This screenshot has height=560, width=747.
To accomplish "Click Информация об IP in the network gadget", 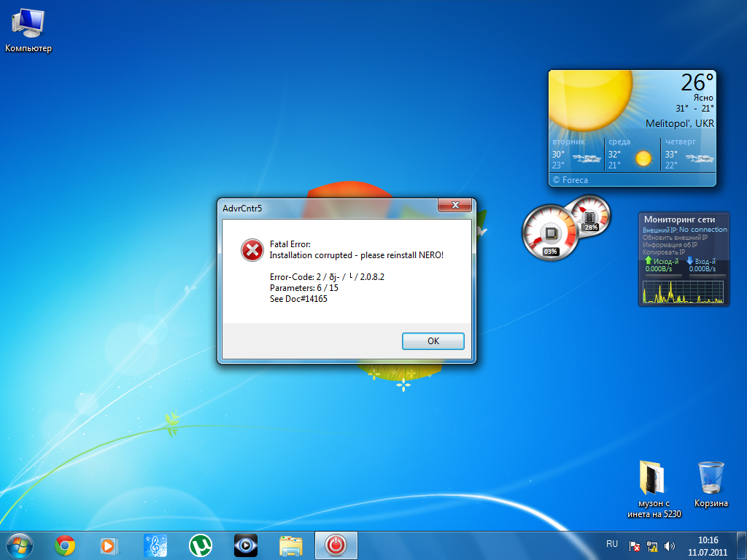I will tap(670, 245).
